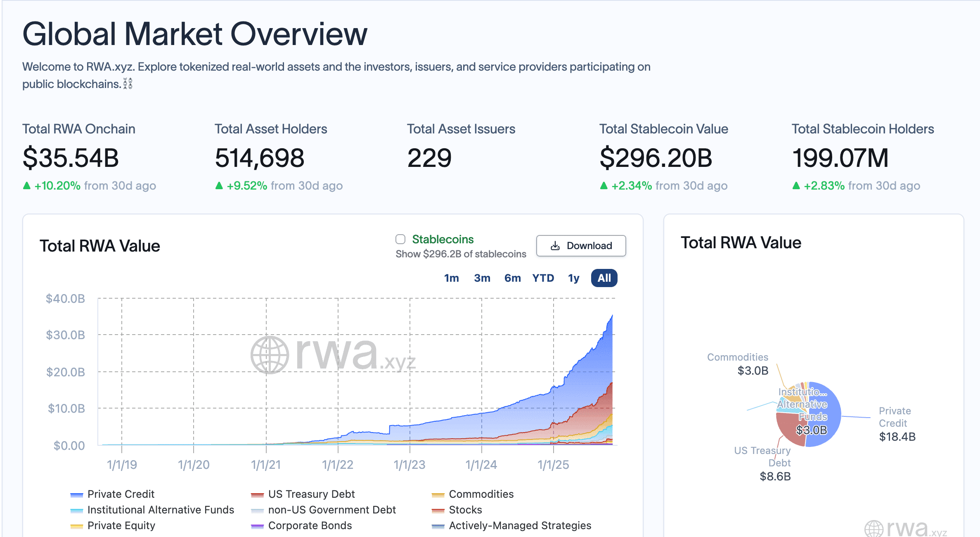The height and width of the screenshot is (537, 980).
Task: Choose the 1y time range
Action: point(573,278)
